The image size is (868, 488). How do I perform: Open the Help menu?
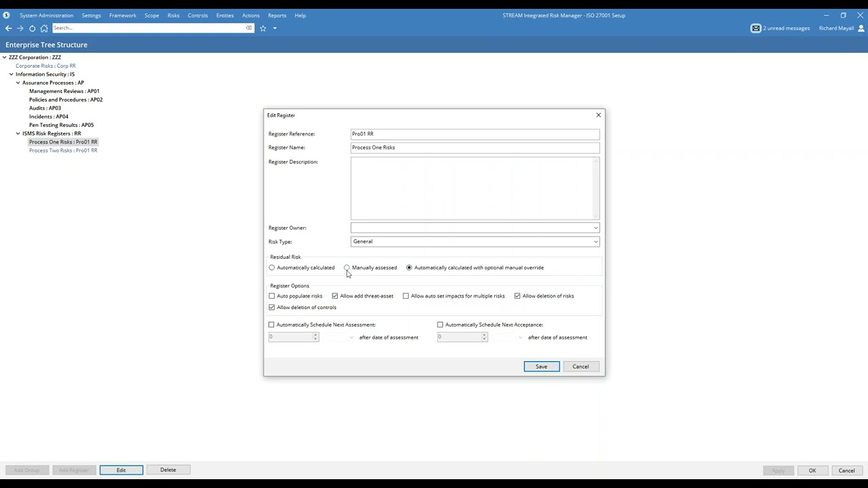[x=300, y=15]
